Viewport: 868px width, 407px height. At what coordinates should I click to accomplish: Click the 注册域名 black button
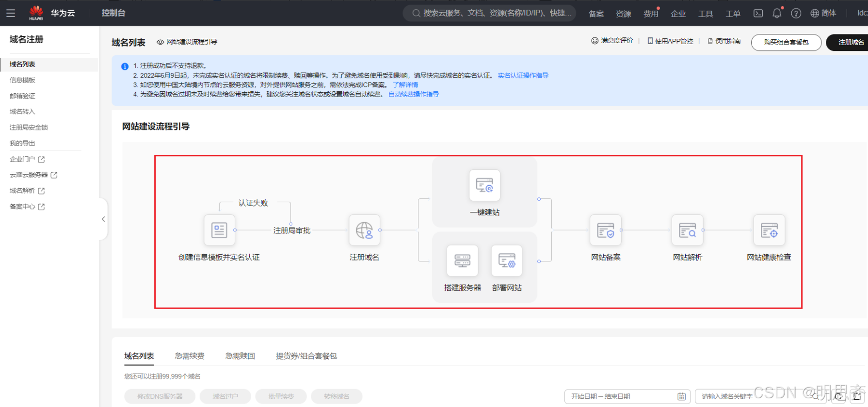pos(849,42)
